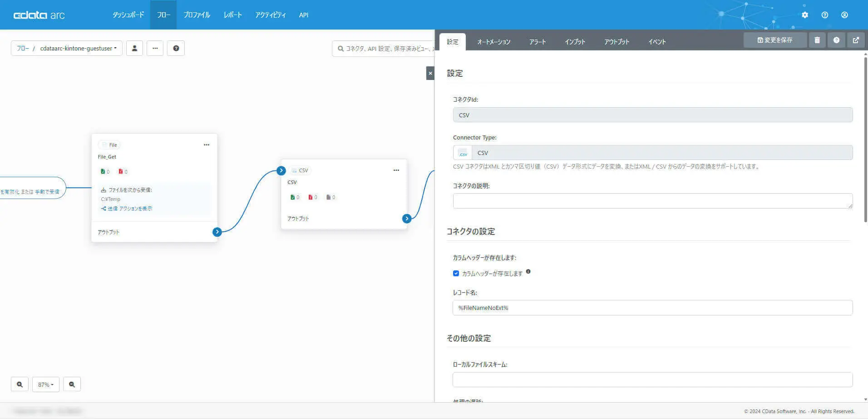This screenshot has height=419, width=868.
Task: Open the workspace user icon button
Action: [134, 48]
